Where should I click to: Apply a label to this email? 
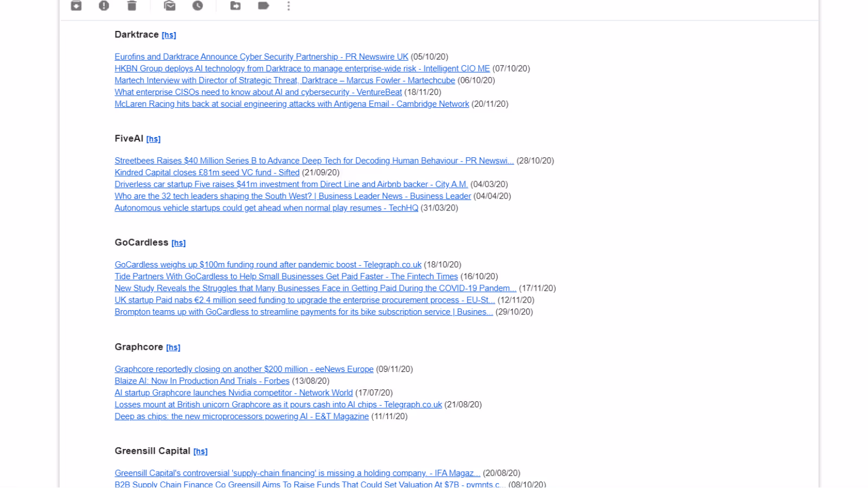tap(263, 6)
